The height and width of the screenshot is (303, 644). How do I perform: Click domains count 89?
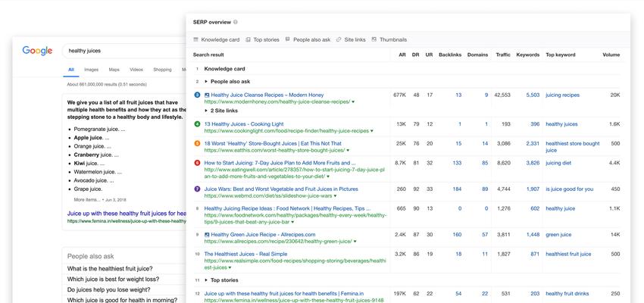coord(485,189)
